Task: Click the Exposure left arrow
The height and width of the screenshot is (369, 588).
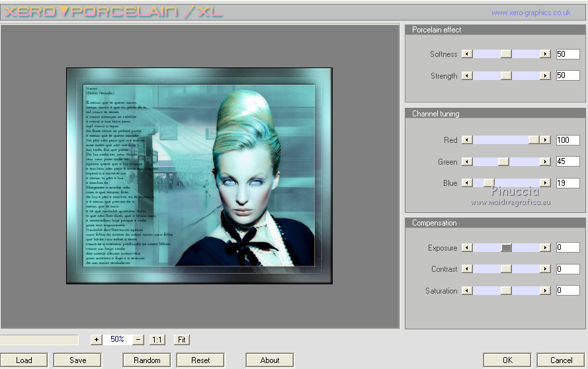Action: pos(467,247)
